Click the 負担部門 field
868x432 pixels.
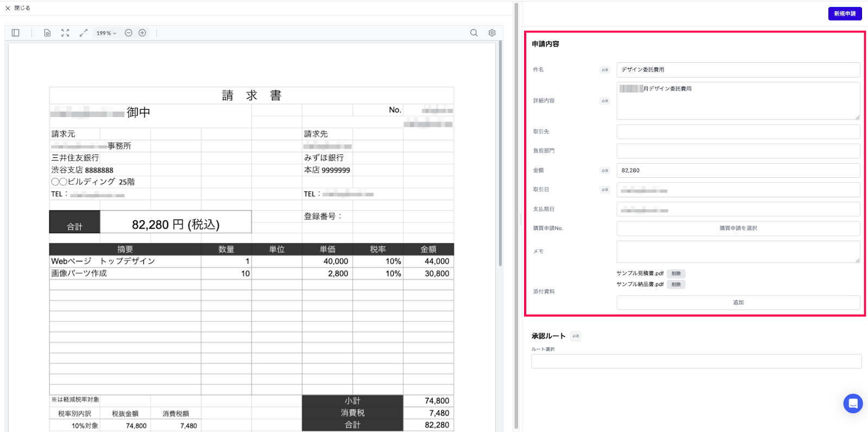click(x=738, y=151)
